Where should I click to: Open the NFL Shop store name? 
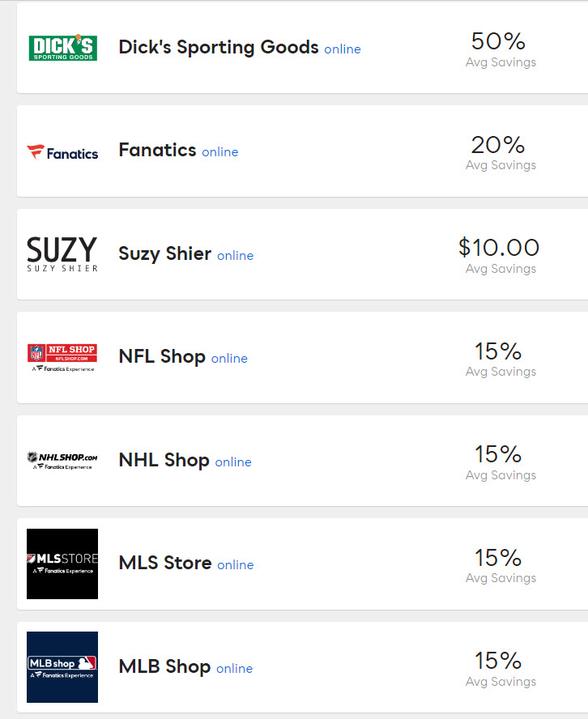coord(162,356)
